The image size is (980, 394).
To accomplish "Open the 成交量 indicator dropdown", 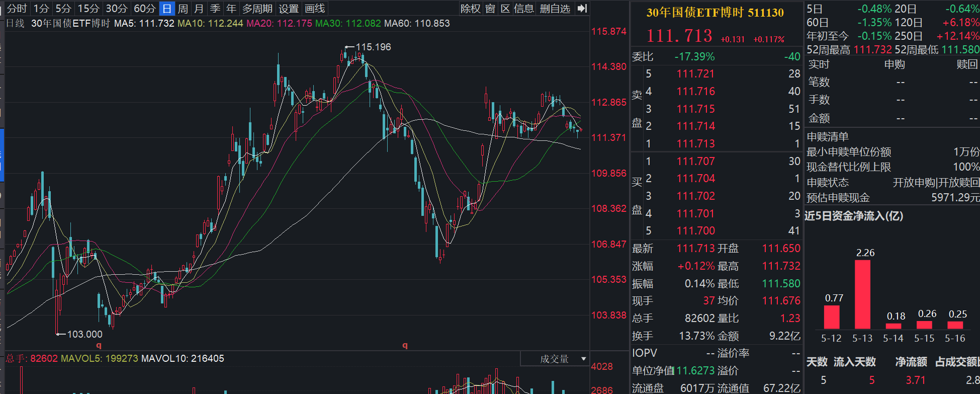I will point(555,359).
